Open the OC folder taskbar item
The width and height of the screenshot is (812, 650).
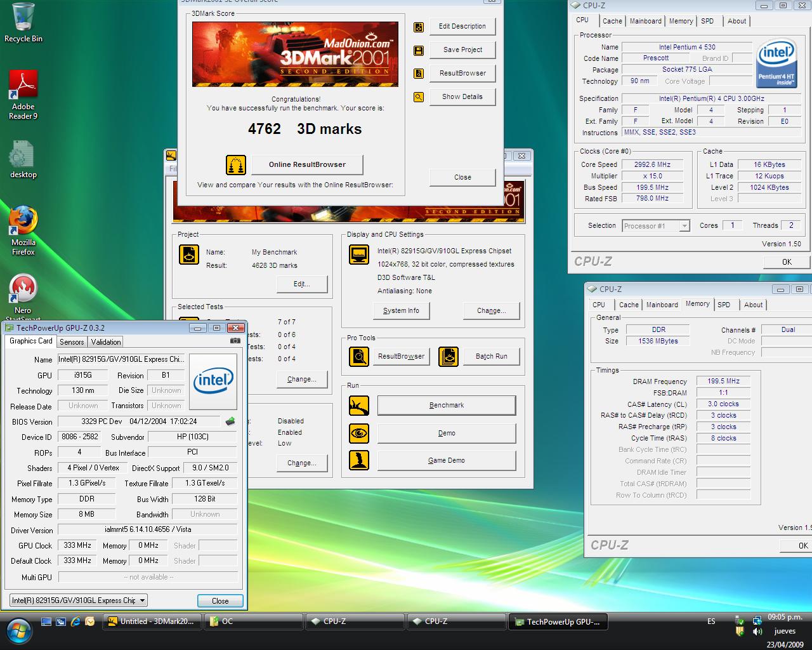pos(254,622)
